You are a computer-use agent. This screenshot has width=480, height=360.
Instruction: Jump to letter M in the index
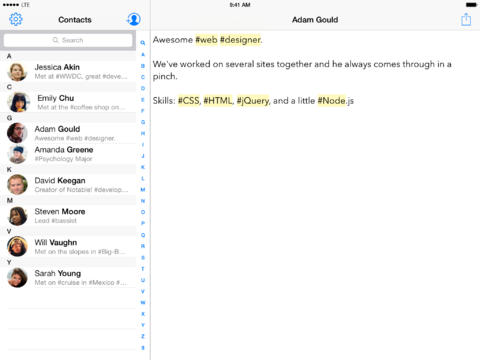click(143, 189)
